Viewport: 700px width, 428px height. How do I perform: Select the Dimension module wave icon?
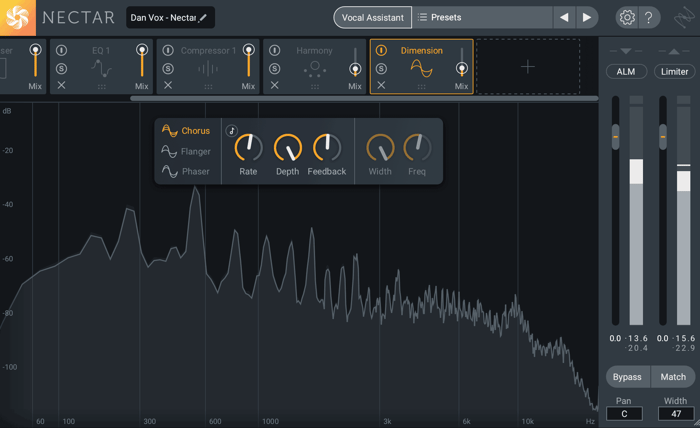421,68
